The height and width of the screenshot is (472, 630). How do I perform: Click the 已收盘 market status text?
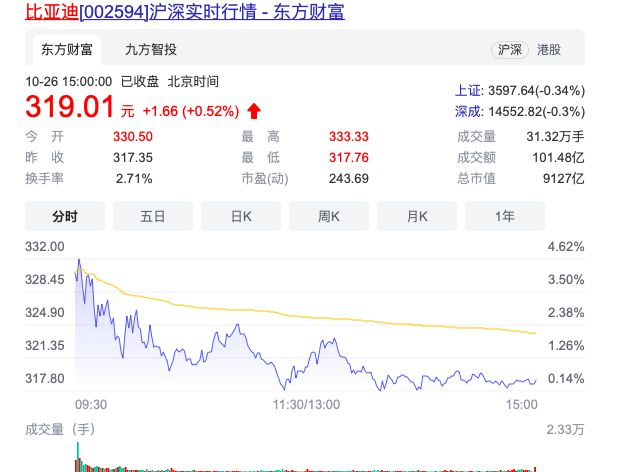[140, 82]
